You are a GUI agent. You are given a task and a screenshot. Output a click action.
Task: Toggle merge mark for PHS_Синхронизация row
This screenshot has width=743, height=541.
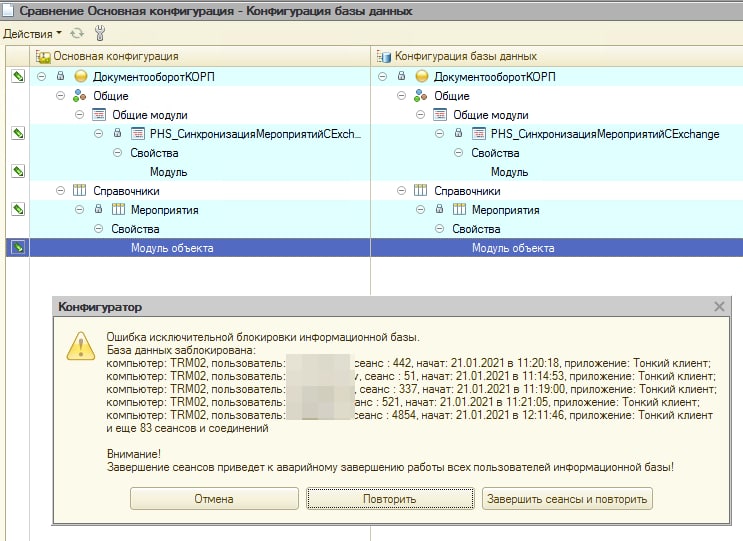(18, 134)
